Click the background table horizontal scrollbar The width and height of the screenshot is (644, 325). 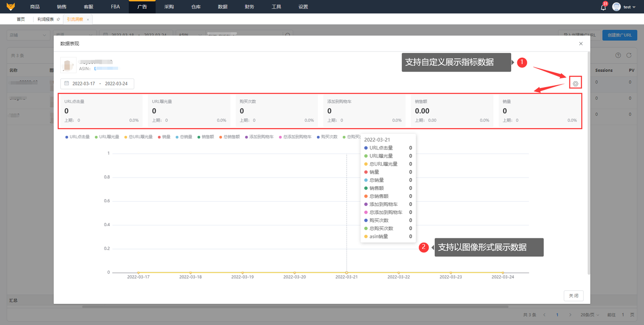point(295,306)
